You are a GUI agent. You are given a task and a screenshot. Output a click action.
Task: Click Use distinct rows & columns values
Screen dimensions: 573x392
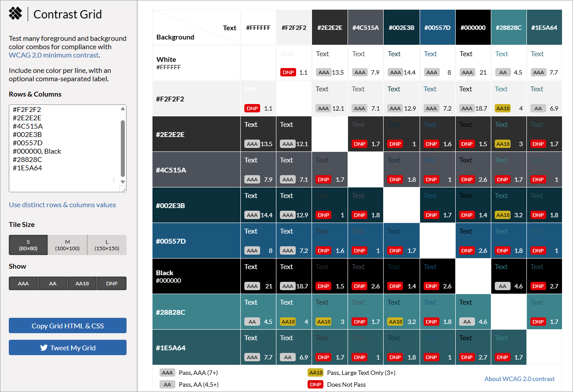(62, 205)
